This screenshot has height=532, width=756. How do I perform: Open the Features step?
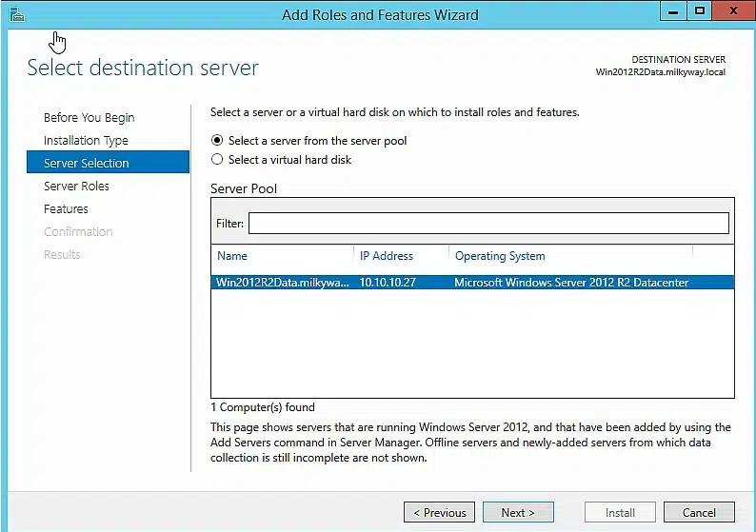click(x=66, y=208)
